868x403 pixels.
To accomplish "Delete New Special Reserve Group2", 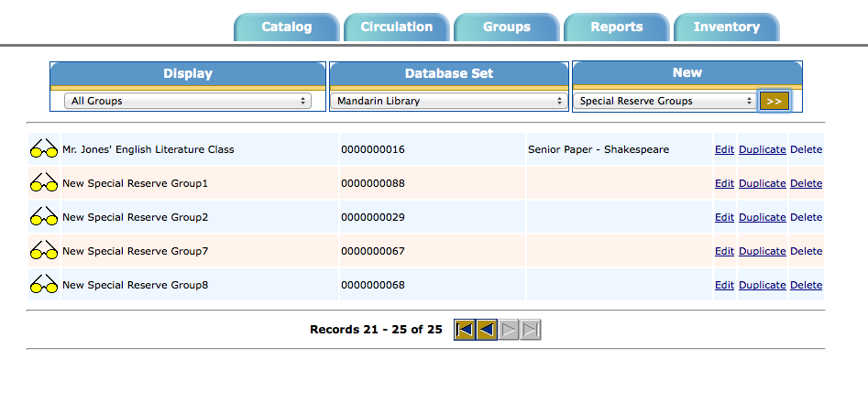I will (x=806, y=217).
